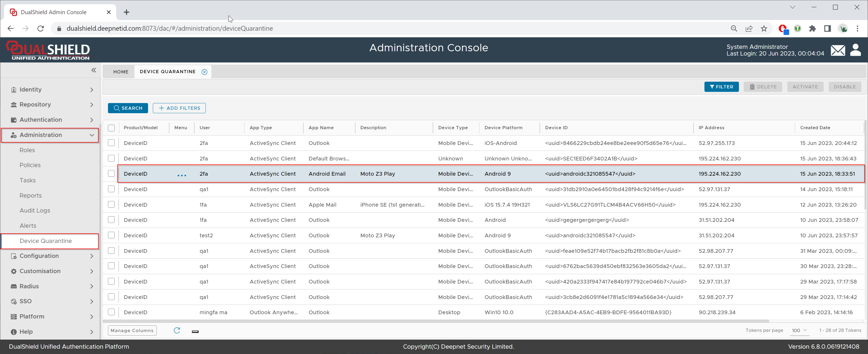Open the three-dot menu on highlighted row
Image resolution: width=868 pixels, height=354 pixels.
[x=182, y=175]
